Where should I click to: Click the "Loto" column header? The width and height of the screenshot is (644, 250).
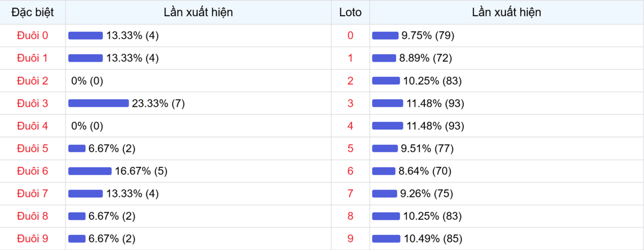(x=350, y=12)
